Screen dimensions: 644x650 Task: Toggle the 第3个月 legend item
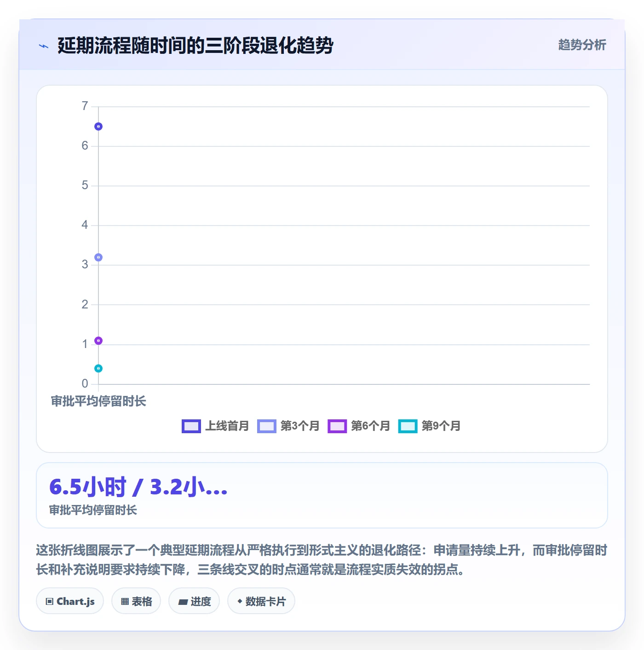[x=288, y=426]
